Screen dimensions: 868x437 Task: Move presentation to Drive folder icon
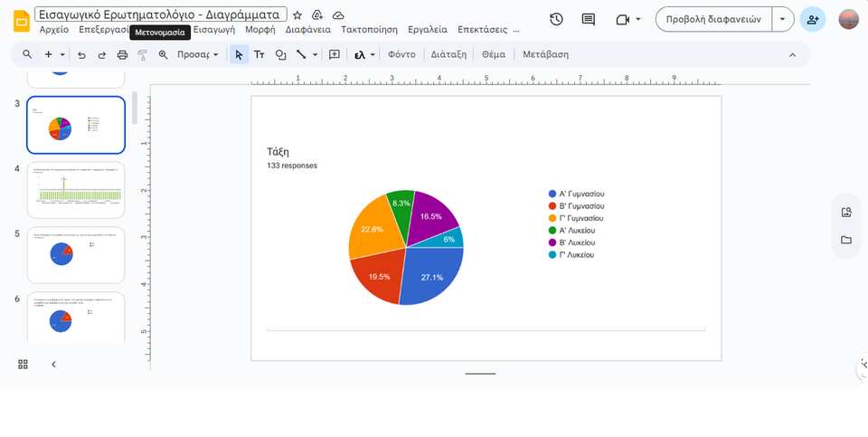tap(317, 15)
